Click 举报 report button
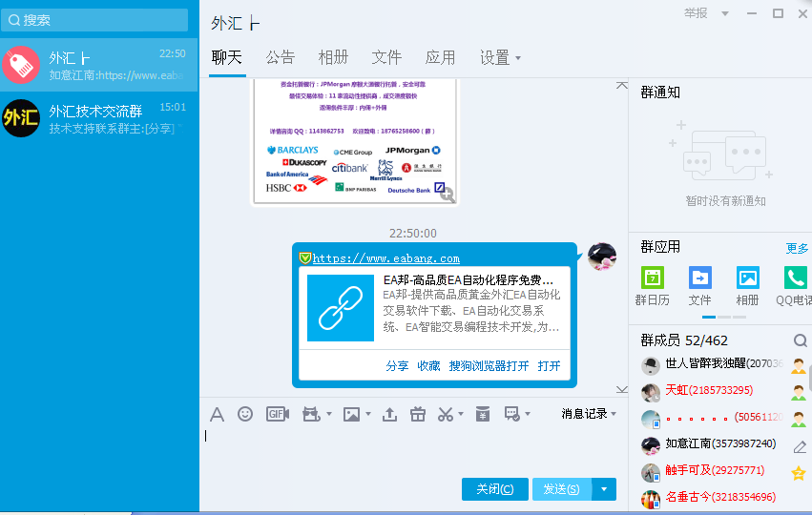The width and height of the screenshot is (812, 515). (x=696, y=13)
